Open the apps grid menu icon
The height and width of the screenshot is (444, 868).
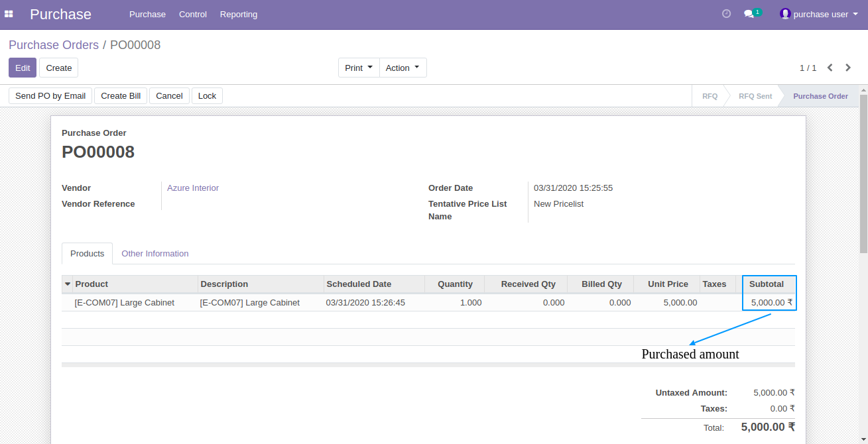point(9,14)
